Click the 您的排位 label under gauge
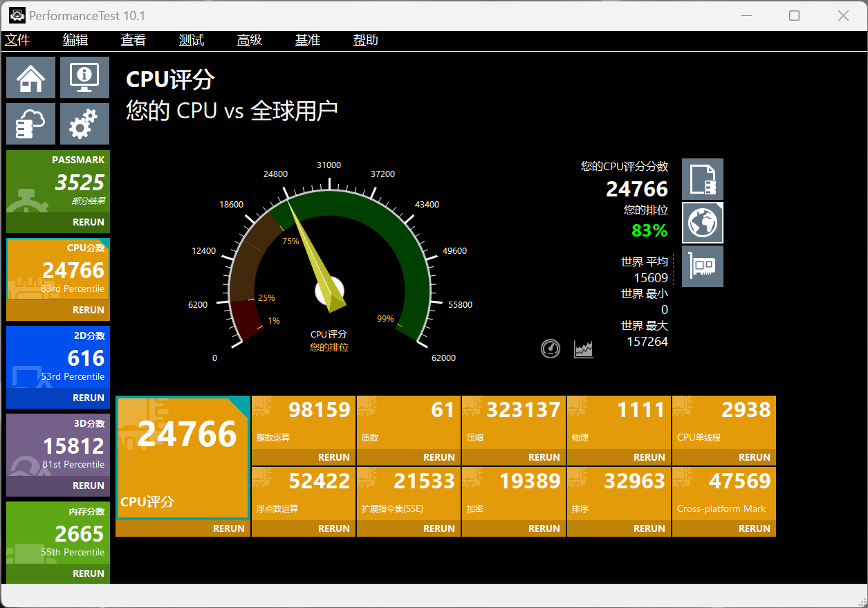The image size is (868, 608). tap(329, 347)
